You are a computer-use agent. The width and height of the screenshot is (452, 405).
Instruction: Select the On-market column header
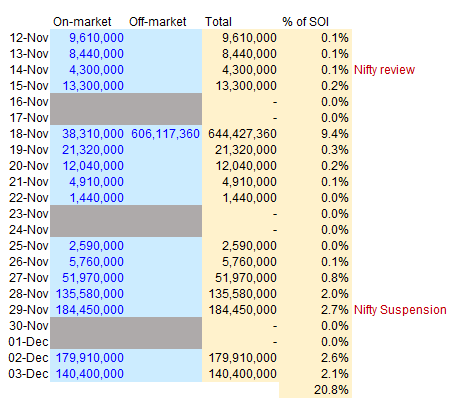(82, 22)
